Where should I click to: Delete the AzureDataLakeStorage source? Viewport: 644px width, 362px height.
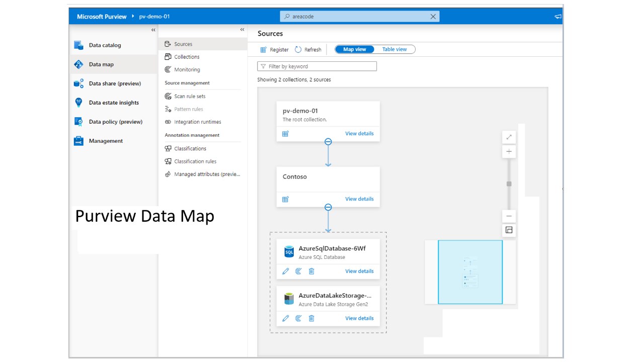311,318
